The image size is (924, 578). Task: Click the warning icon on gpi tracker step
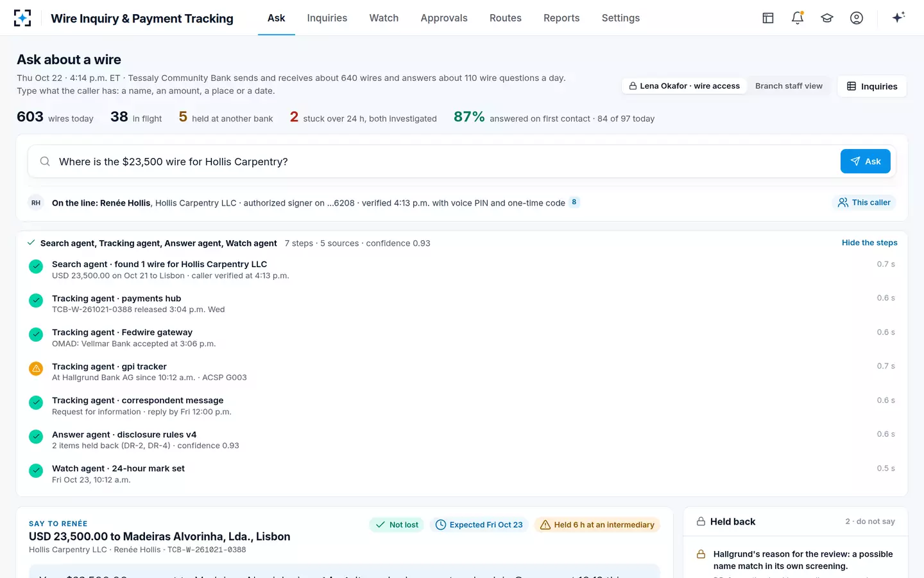[36, 369]
